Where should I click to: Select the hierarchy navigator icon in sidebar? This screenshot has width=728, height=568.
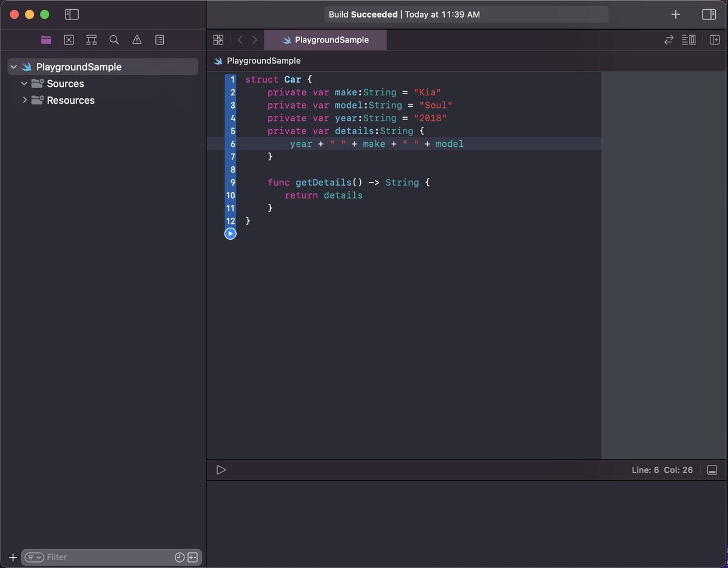(x=91, y=39)
